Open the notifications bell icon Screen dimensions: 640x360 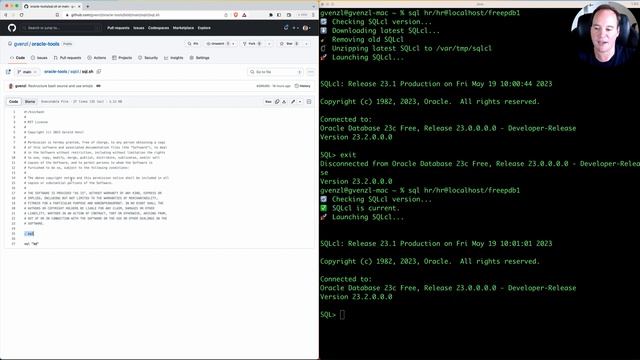click(x=286, y=28)
